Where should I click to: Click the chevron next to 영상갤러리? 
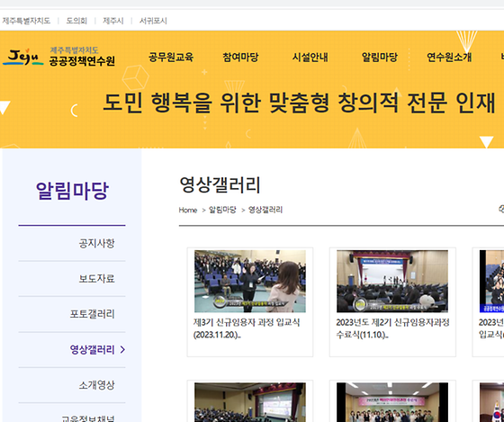tap(122, 349)
